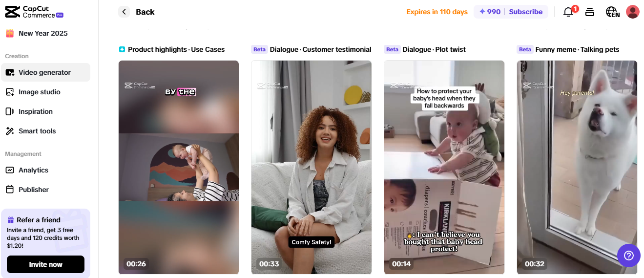
Task: Click the Inspiration sidebar icon
Action: click(x=10, y=111)
